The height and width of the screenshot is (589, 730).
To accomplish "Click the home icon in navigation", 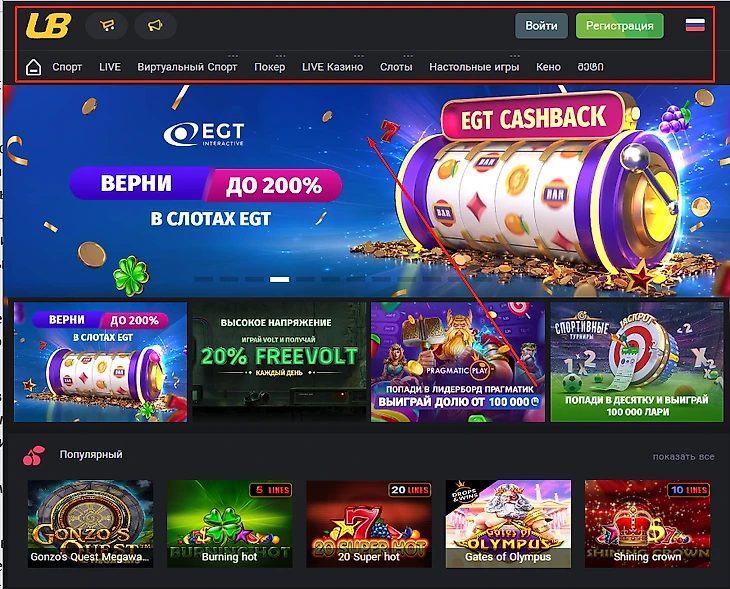I will pyautogui.click(x=33, y=67).
